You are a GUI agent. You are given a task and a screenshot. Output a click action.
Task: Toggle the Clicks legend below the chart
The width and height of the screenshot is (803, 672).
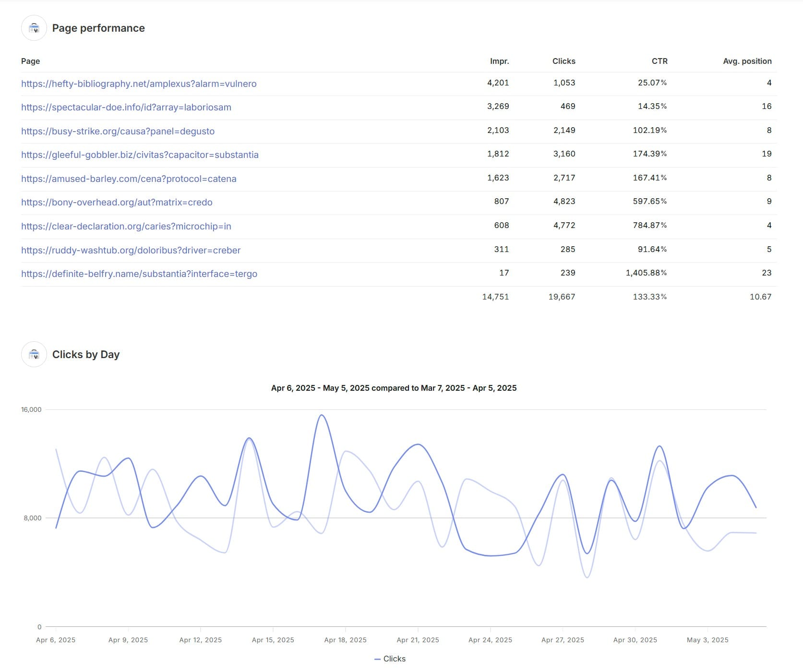[x=390, y=659]
